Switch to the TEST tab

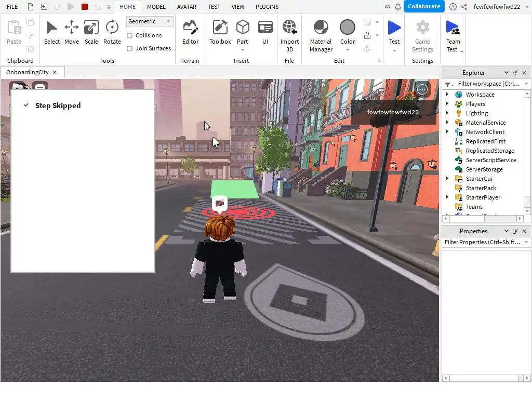coord(214,7)
